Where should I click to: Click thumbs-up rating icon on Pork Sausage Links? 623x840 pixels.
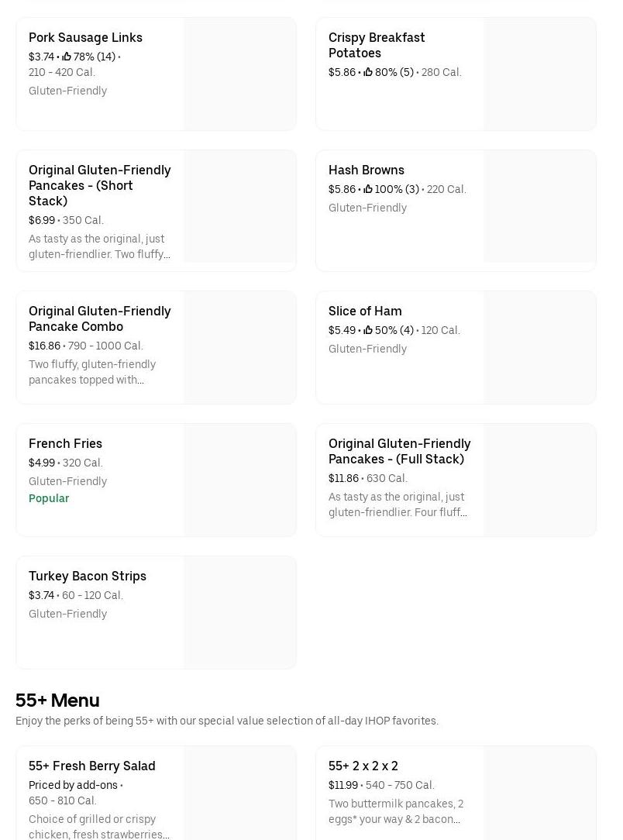pyautogui.click(x=67, y=57)
